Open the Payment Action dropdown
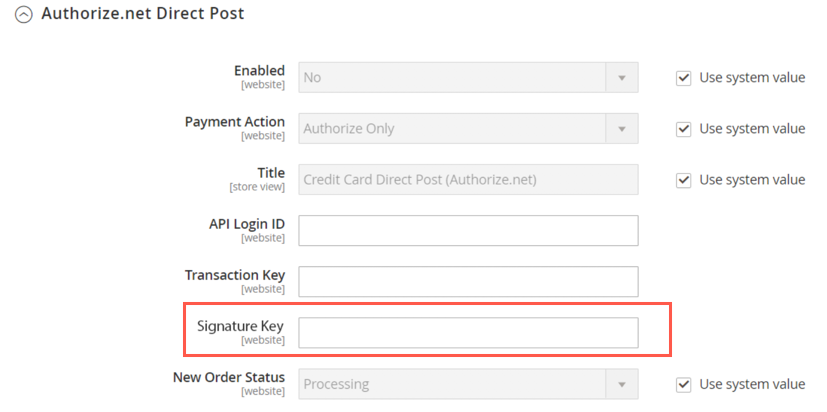 point(468,128)
